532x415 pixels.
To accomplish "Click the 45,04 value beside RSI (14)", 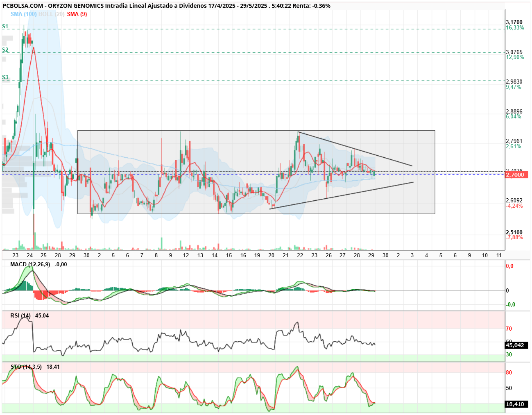I will 42,315.
